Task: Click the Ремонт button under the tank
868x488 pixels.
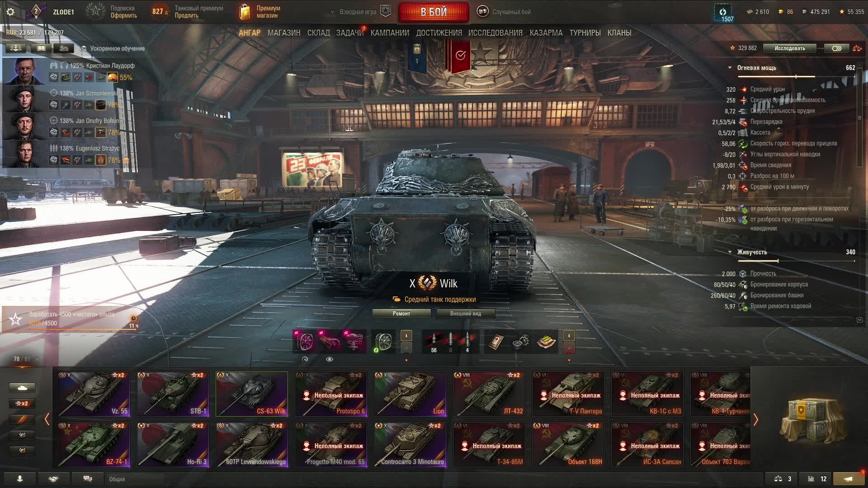Action: click(401, 314)
